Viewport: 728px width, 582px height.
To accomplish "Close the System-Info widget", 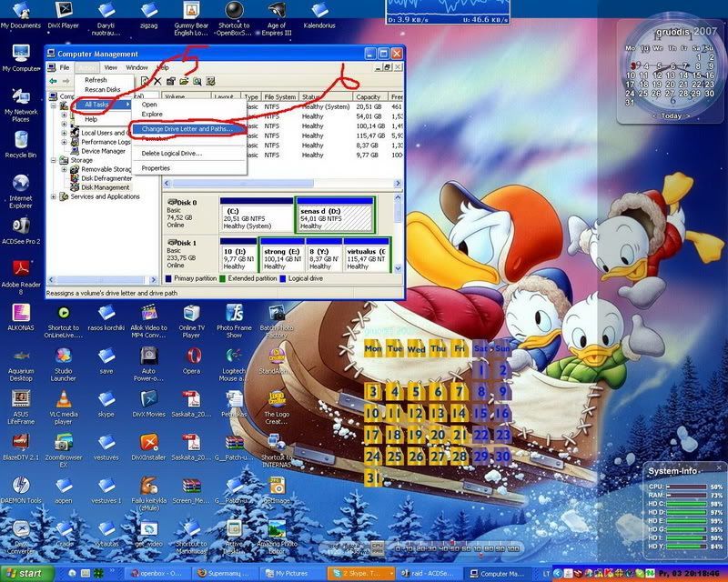I will click(719, 467).
